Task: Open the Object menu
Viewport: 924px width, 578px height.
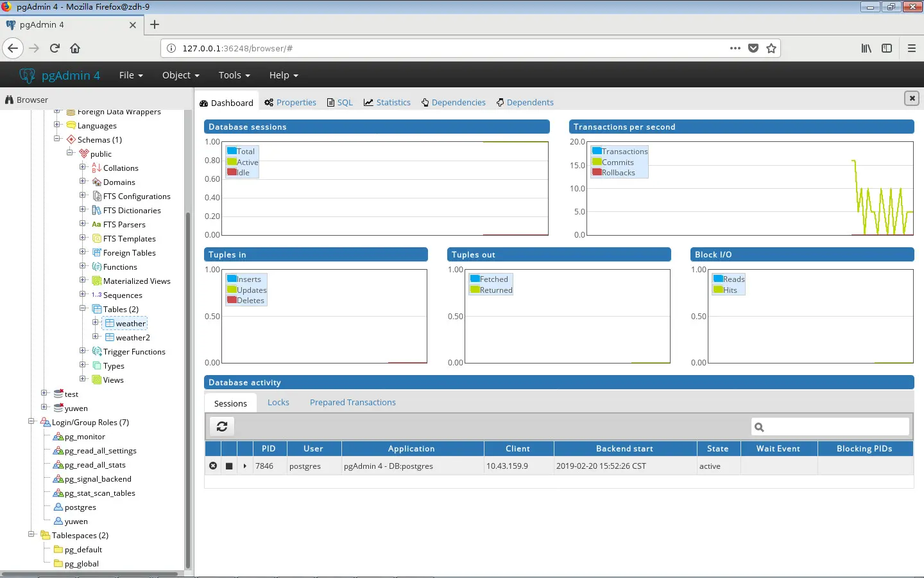Action: [180, 75]
